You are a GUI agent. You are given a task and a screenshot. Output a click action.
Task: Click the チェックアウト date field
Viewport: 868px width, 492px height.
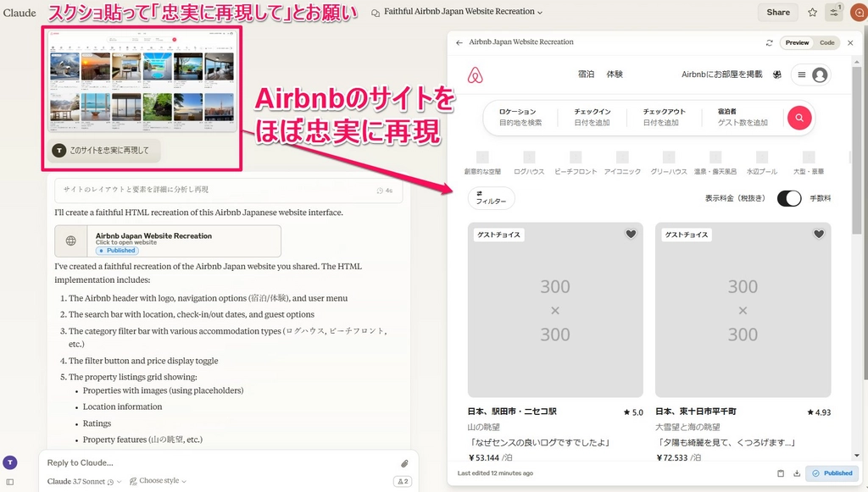[x=664, y=117]
